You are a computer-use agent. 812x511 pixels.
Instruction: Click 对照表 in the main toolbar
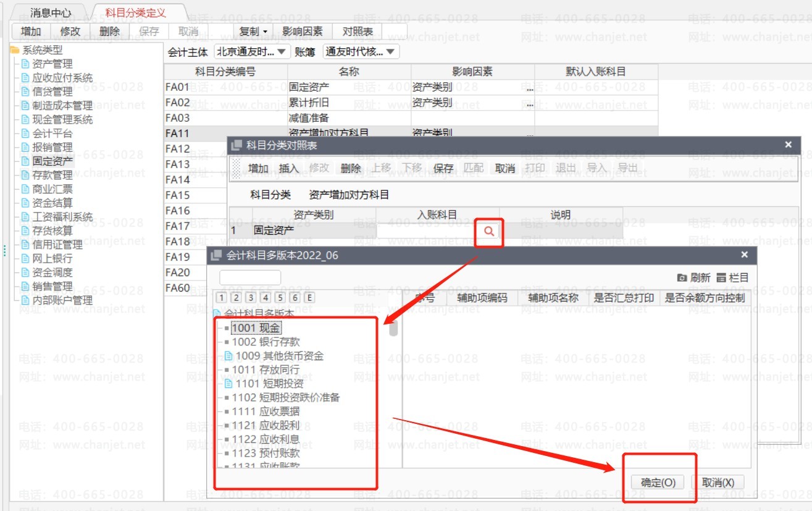(x=358, y=31)
